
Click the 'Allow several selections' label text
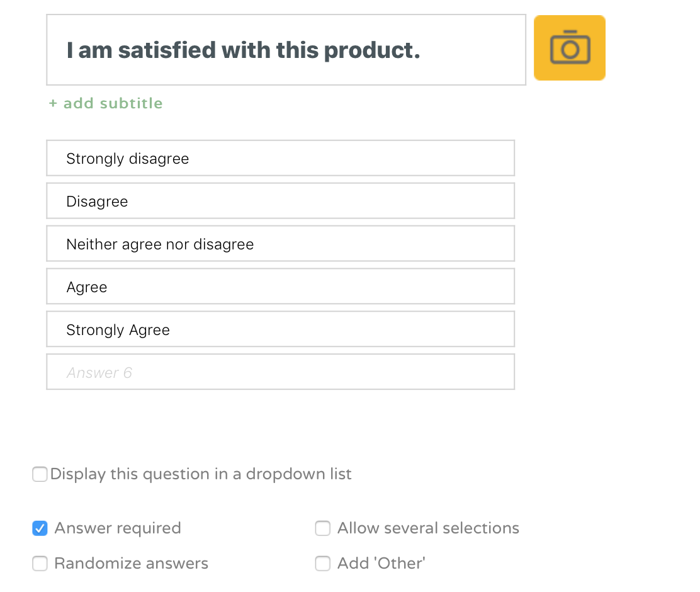click(427, 528)
